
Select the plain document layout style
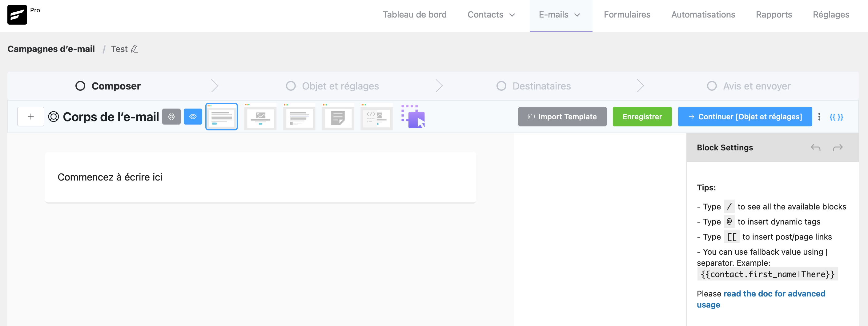pos(338,117)
